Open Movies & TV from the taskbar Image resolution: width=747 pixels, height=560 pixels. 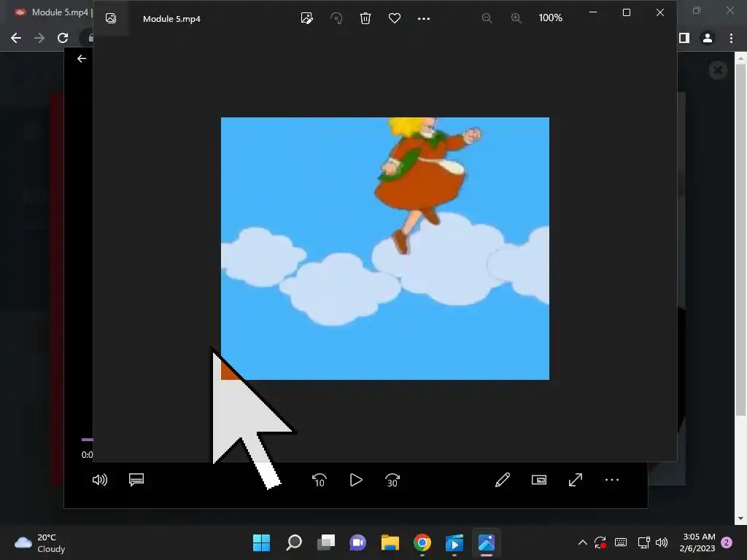point(454,542)
